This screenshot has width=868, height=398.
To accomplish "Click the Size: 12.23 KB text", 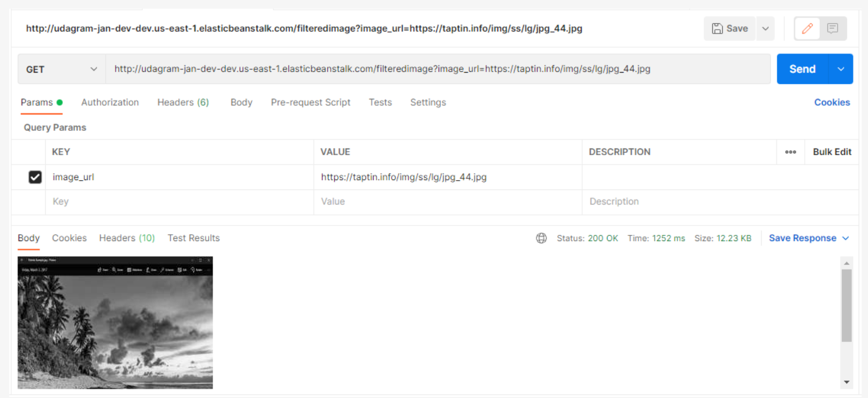I will coord(723,238).
